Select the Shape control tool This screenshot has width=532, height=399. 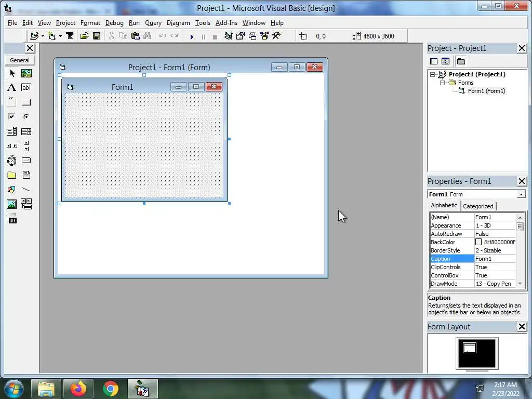tap(12, 189)
